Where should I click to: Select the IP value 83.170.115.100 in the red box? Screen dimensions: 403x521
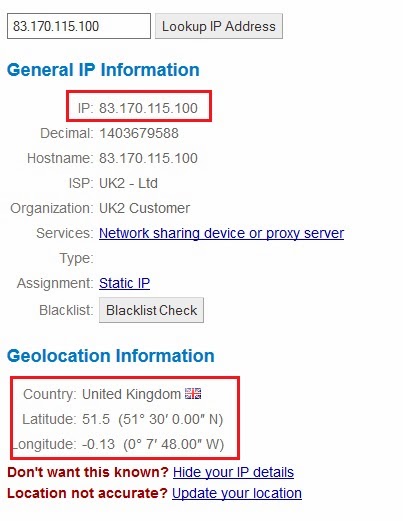tap(148, 108)
